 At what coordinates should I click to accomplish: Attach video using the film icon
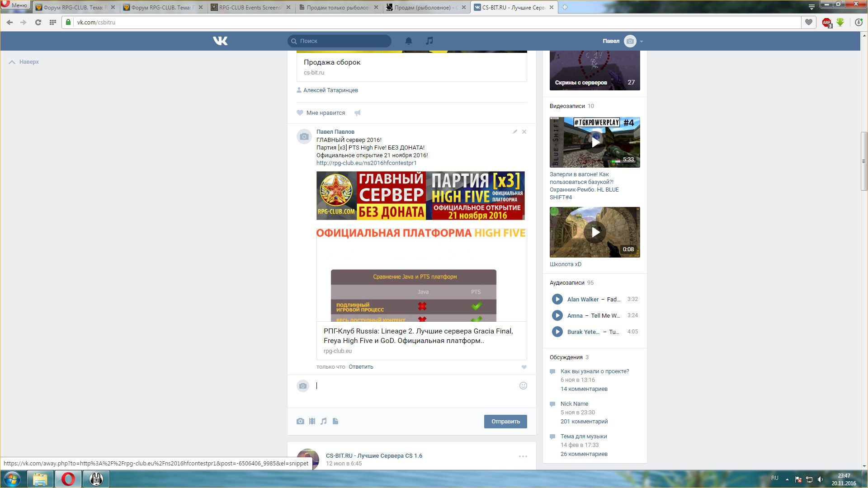(x=312, y=421)
